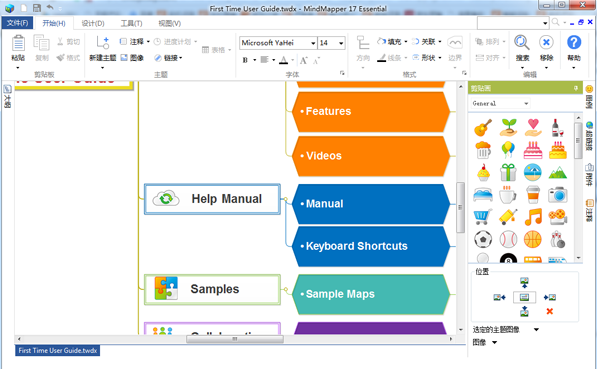Decrease font size with the small A icon
The image size is (597, 369).
click(x=316, y=60)
